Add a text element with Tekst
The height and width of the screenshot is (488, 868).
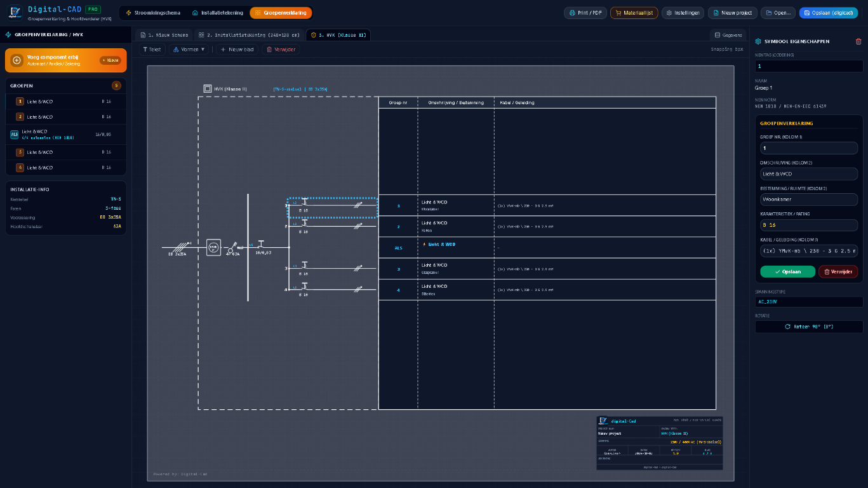152,49
